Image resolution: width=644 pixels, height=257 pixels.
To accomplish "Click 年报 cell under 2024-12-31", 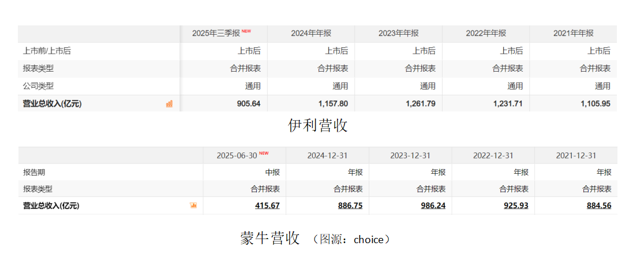I will pos(355,172).
